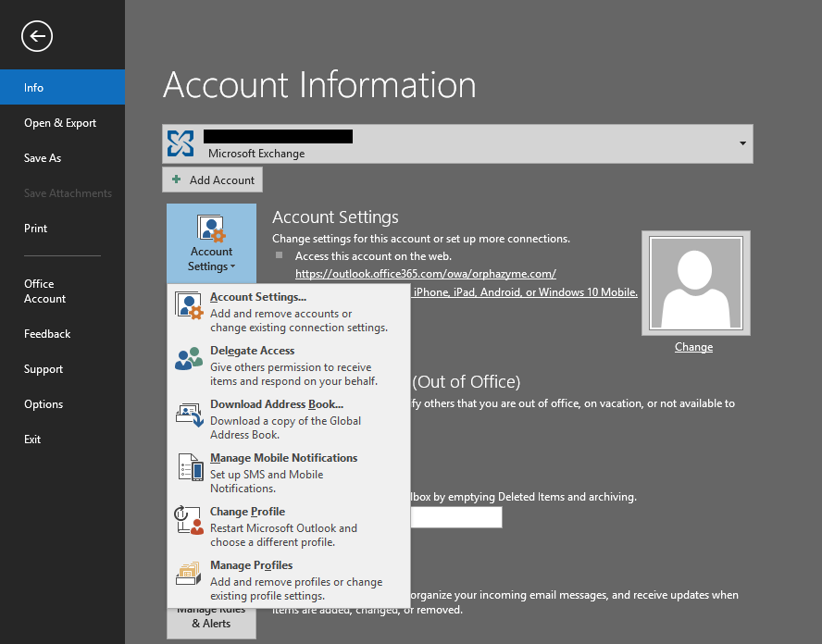Open Office Account page
Viewport: 822px width, 644px height.
point(62,291)
